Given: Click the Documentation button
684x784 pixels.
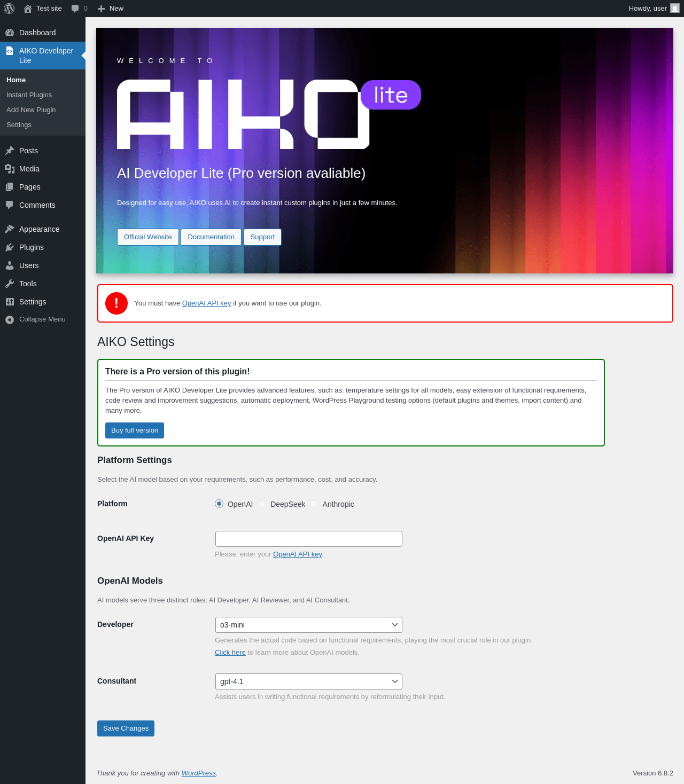Looking at the screenshot, I should click(x=211, y=237).
